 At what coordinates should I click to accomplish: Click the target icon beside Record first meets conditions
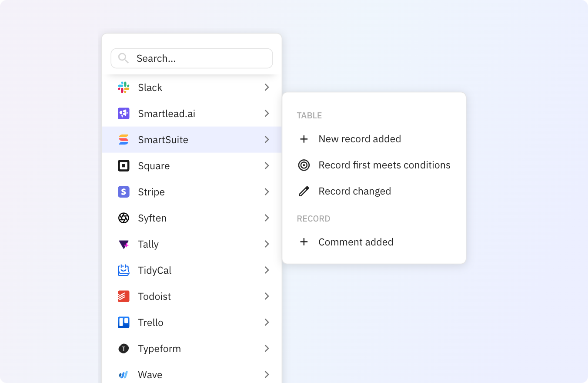pyautogui.click(x=304, y=165)
